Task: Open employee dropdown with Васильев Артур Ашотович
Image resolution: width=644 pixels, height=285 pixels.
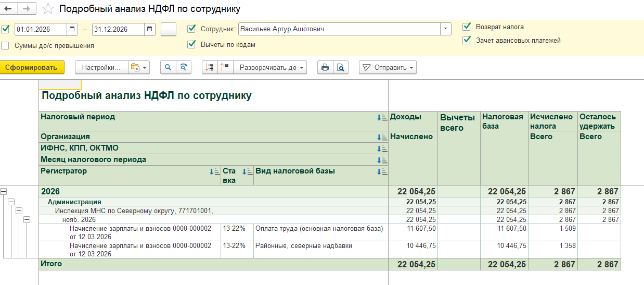Action: [x=446, y=29]
